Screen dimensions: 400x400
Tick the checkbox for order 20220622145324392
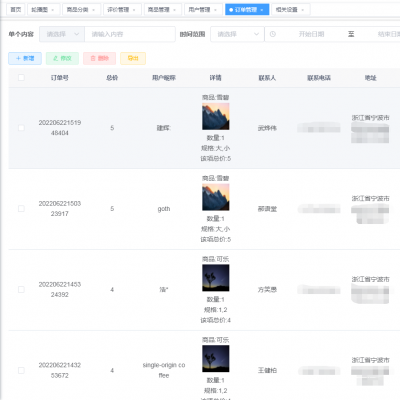coord(21,290)
